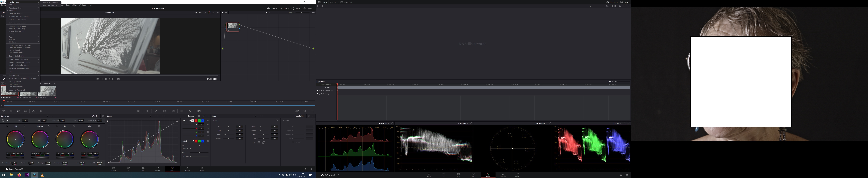Image resolution: width=868 pixels, height=178 pixels.
Task: Toggle the red R curve channel in Edit
Action: click(x=196, y=121)
